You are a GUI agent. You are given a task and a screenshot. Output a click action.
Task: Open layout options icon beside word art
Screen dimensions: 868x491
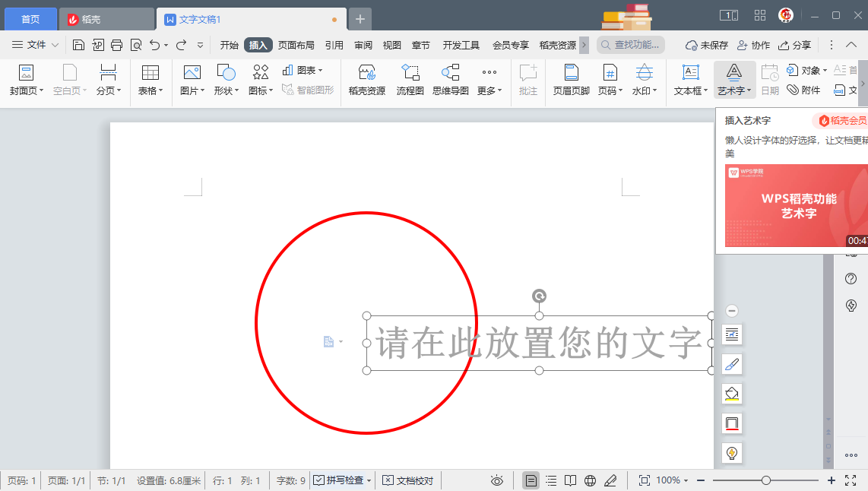tap(332, 342)
